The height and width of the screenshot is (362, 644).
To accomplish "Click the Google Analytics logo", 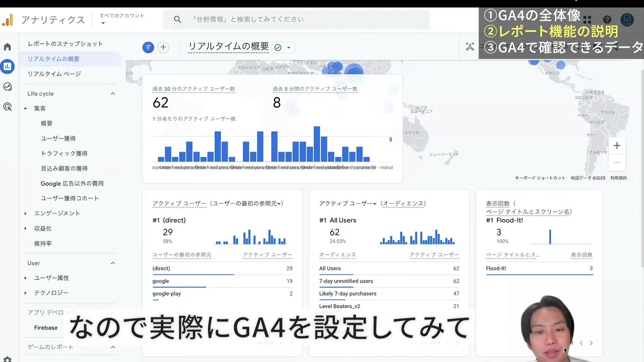I will pyautogui.click(x=8, y=20).
